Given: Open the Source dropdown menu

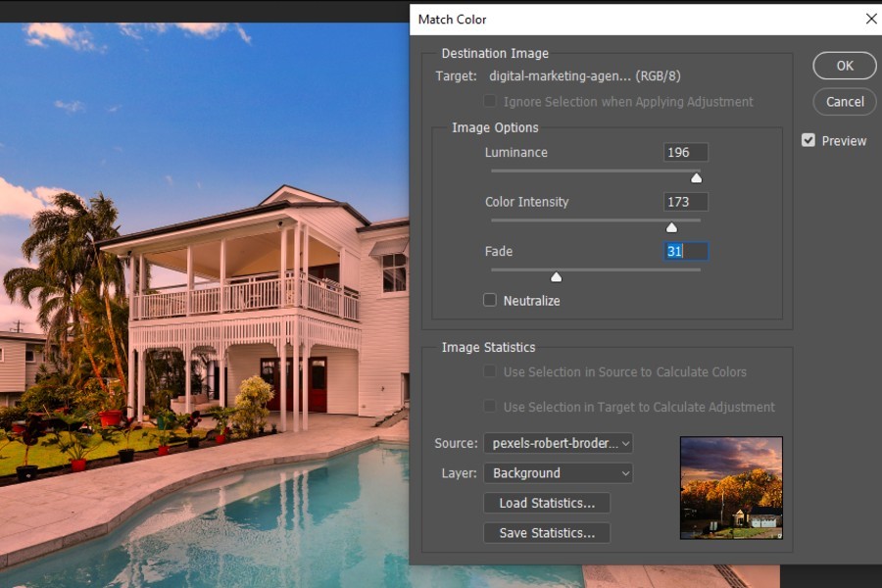Looking at the screenshot, I should (x=559, y=443).
